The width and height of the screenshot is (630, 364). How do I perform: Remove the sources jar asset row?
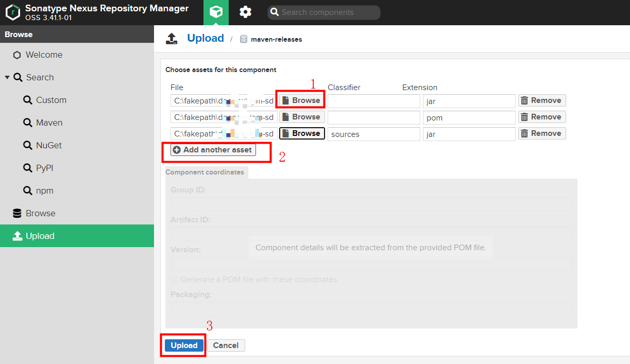(542, 133)
